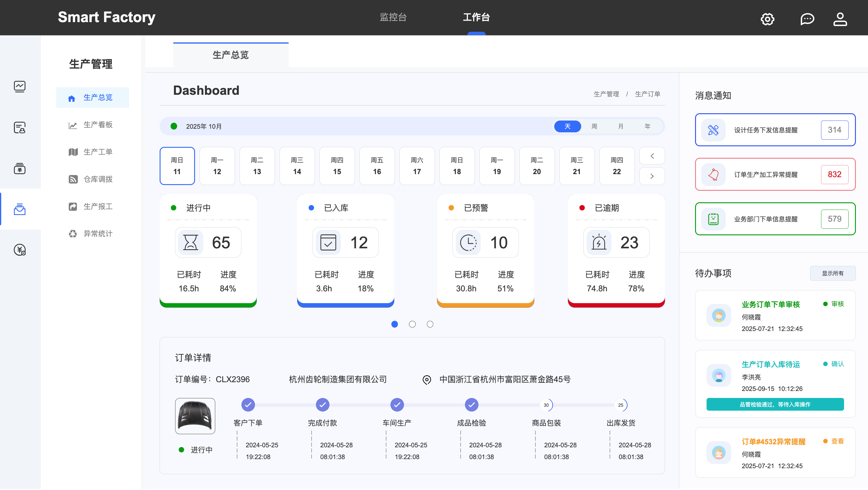
Task: Click the alarm bell exception reminder icon
Action: [713, 174]
